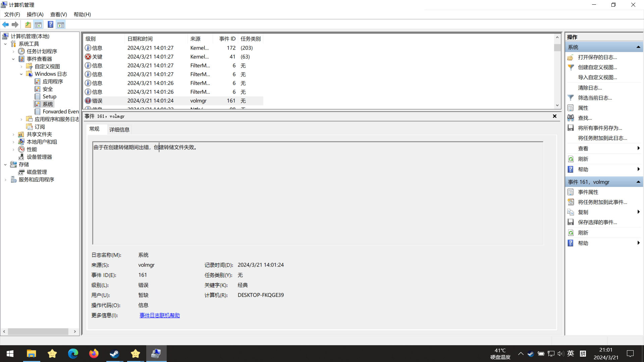Open the 事件日志联机帮助 link

tap(160, 315)
